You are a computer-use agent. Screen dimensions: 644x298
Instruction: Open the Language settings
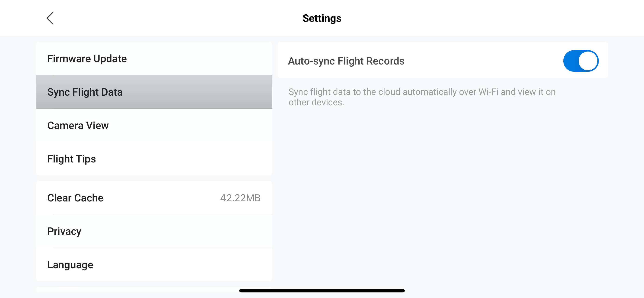tap(70, 265)
